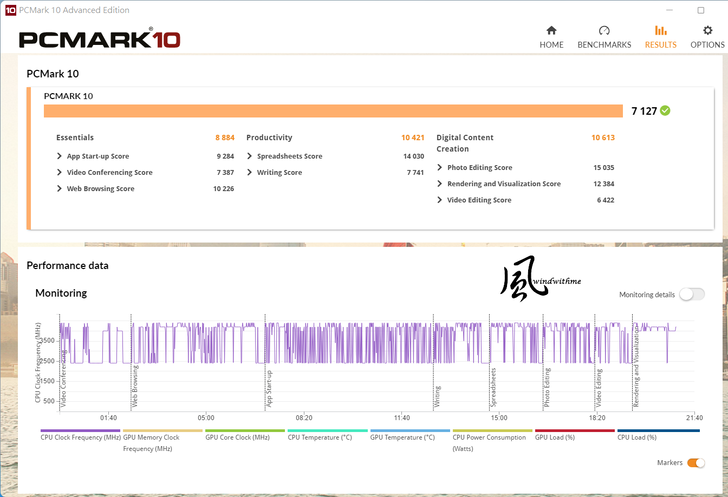Screen dimensions: 728x497
Task: Open Options via the gear icon
Action: point(707,31)
